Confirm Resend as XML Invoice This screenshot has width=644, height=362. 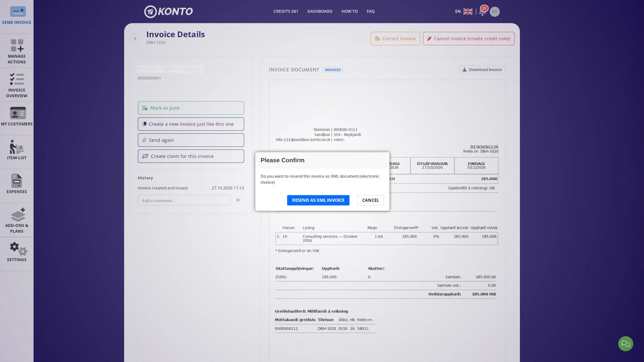(x=318, y=200)
